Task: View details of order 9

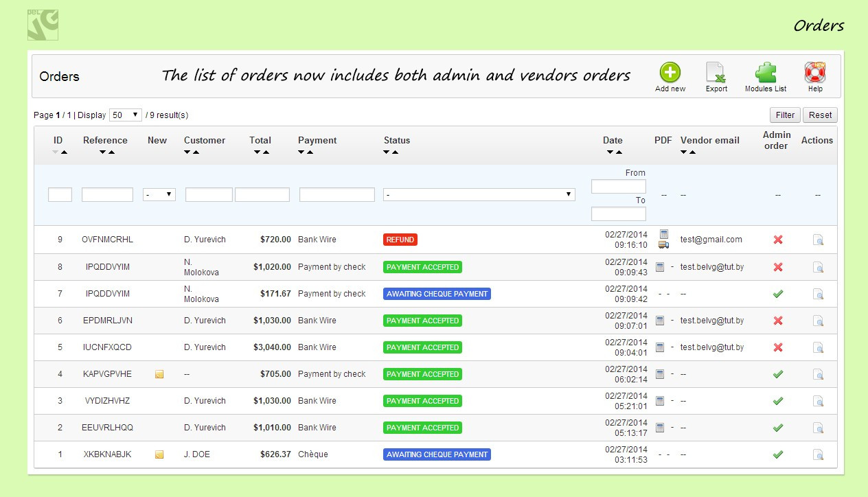Action: tap(818, 240)
